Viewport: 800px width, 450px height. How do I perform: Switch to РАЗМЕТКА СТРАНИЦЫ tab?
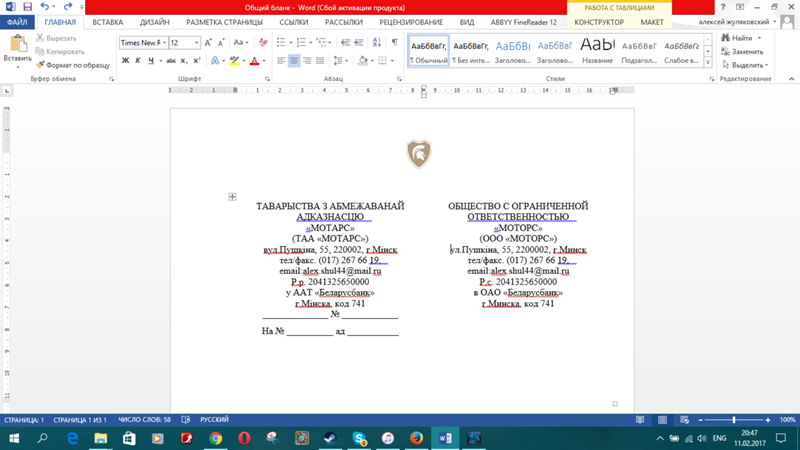[224, 22]
